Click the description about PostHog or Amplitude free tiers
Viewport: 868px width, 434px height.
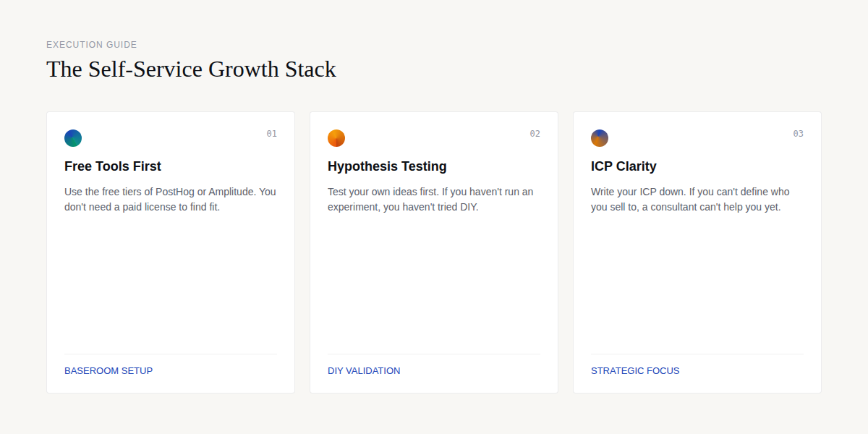[x=170, y=200]
